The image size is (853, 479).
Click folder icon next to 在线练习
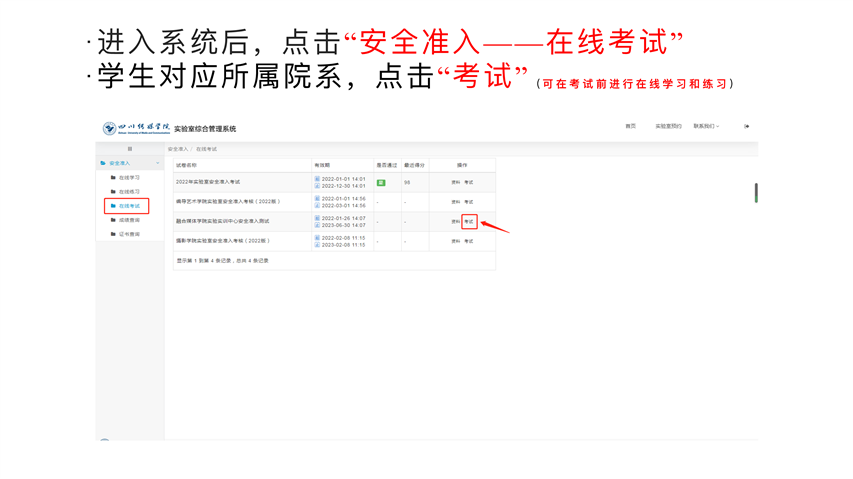point(113,192)
